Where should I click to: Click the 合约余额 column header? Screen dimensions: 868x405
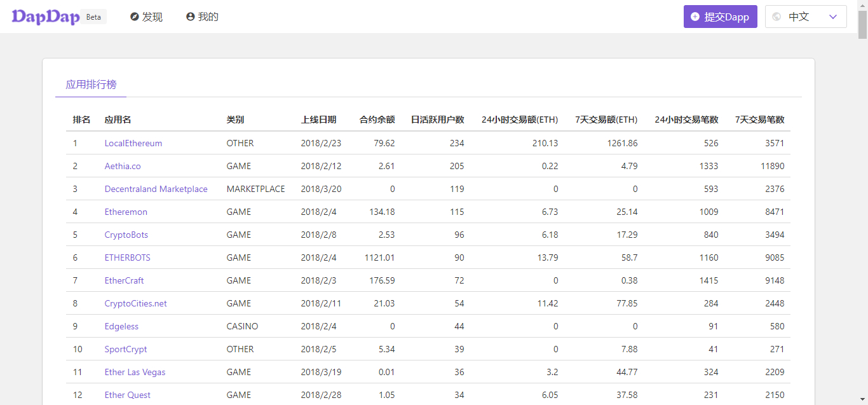pos(377,120)
